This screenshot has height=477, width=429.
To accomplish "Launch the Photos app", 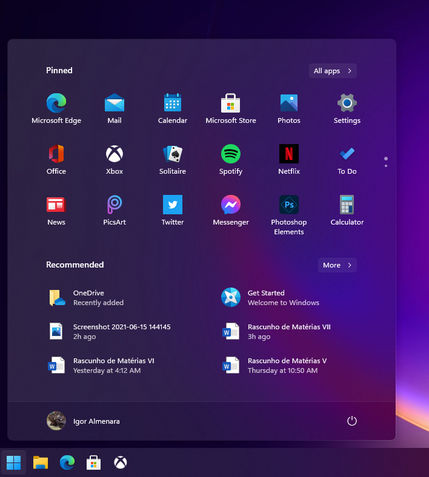I will coord(289,109).
